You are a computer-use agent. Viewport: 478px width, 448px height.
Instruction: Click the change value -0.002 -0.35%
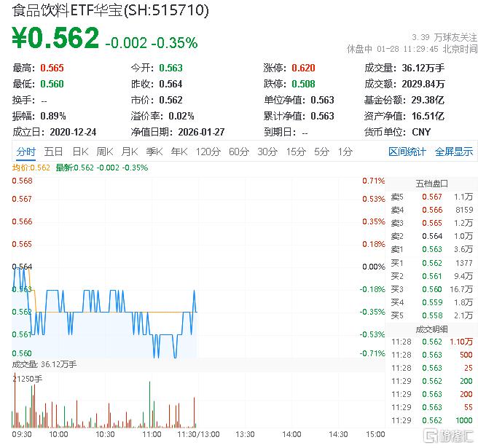152,43
